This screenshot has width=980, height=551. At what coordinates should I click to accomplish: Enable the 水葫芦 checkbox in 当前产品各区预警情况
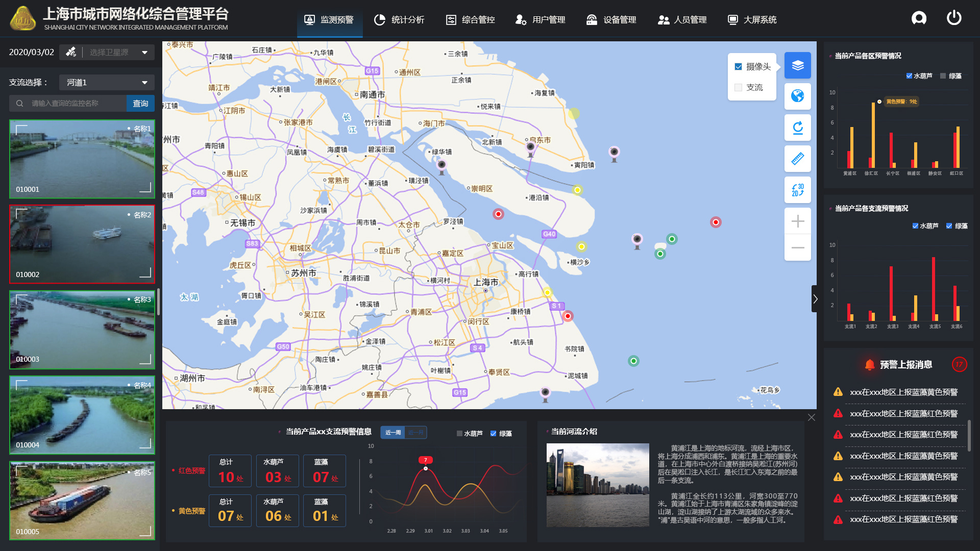pos(909,76)
